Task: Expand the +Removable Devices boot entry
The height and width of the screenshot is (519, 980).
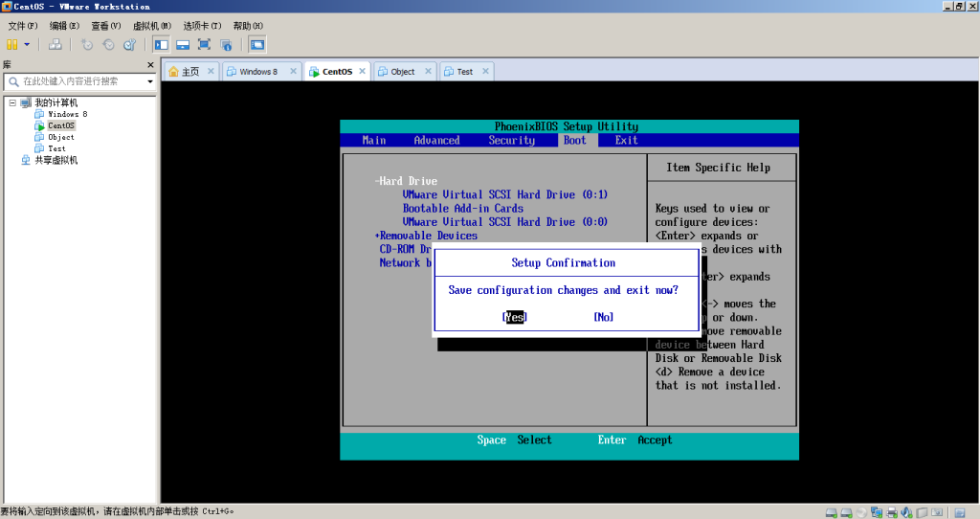Action: click(x=426, y=236)
